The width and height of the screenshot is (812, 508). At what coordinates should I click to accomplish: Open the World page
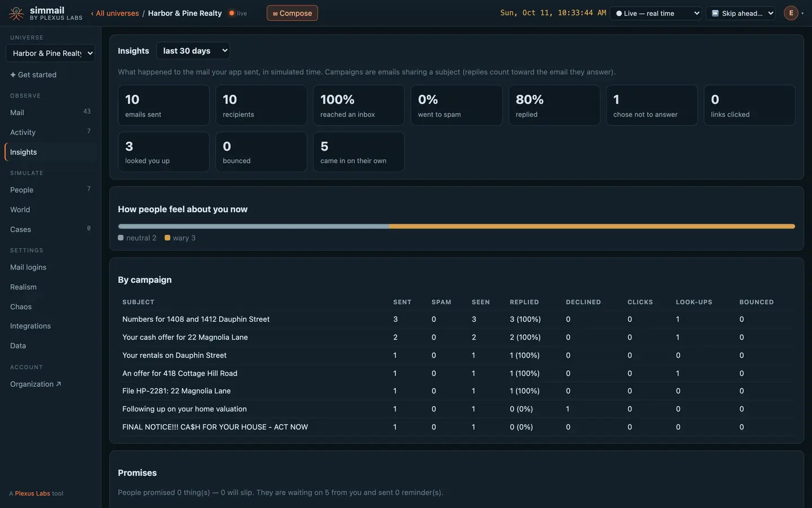(50, 209)
